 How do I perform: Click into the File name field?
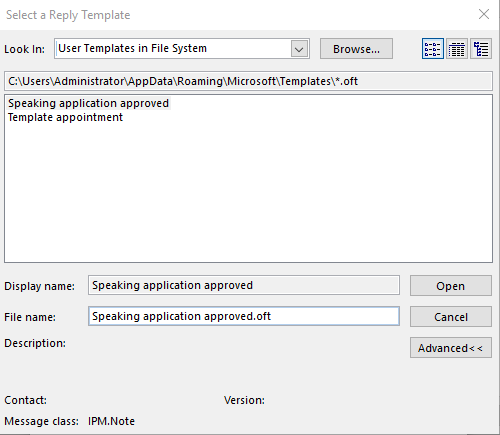click(244, 316)
